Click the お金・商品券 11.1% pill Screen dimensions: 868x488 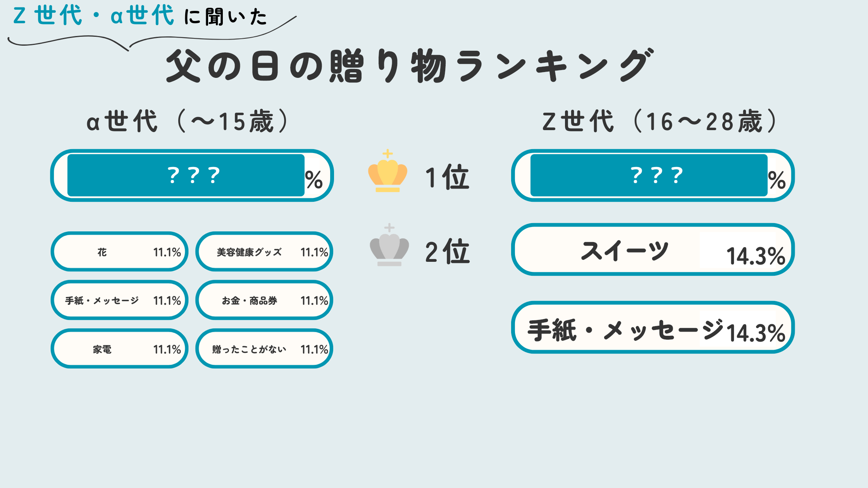point(264,300)
